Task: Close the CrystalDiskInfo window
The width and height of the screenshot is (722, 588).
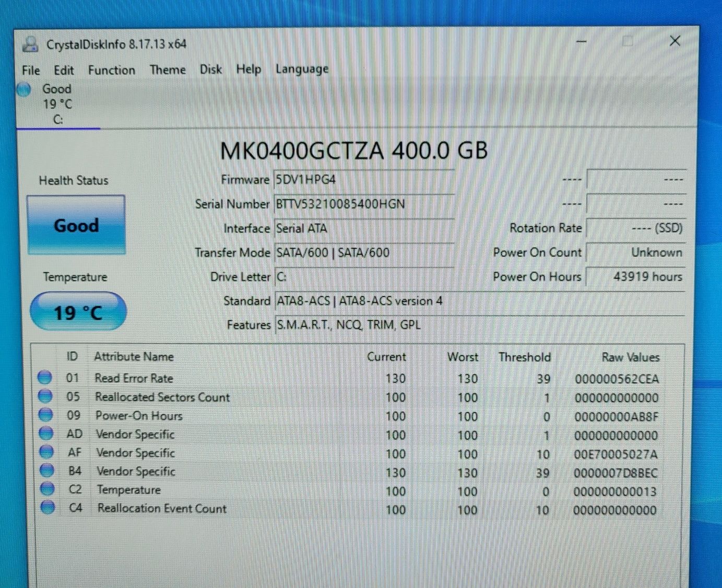Action: pos(675,41)
